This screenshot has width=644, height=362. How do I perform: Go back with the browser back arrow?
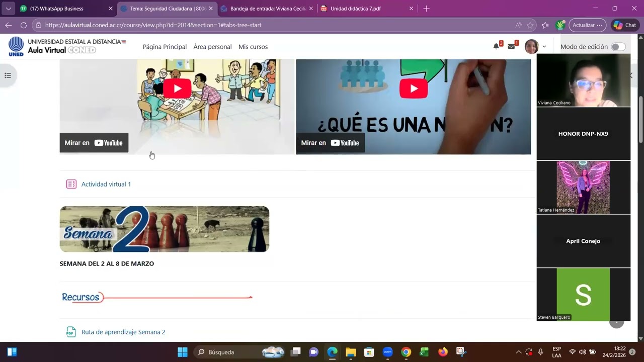pos(9,25)
